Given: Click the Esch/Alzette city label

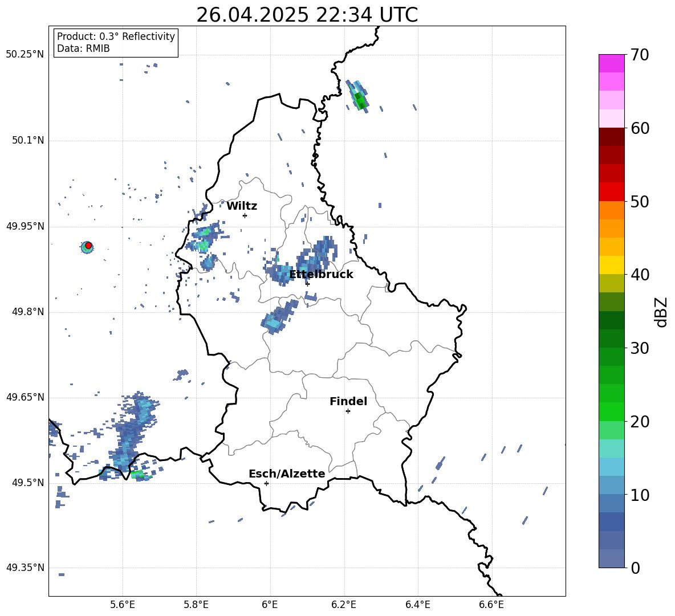Looking at the screenshot, I should [287, 474].
